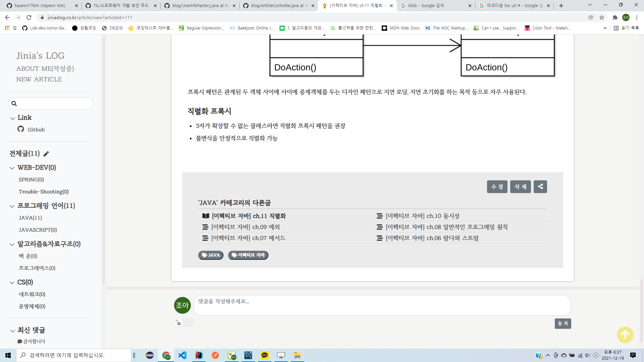Collapse the 프로그래밍 언어(11) category
Image resolution: width=644 pixels, height=362 pixels.
coord(12,206)
